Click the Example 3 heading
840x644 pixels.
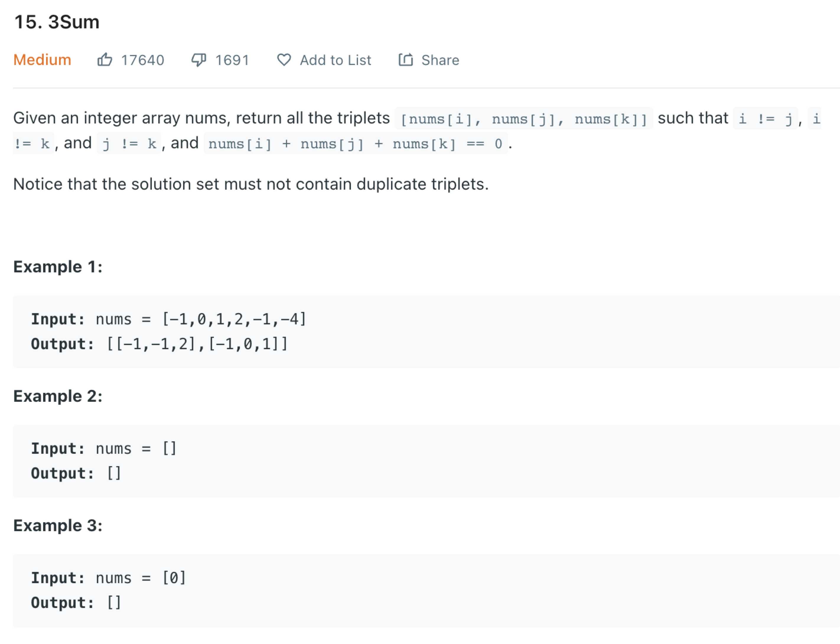(x=58, y=525)
